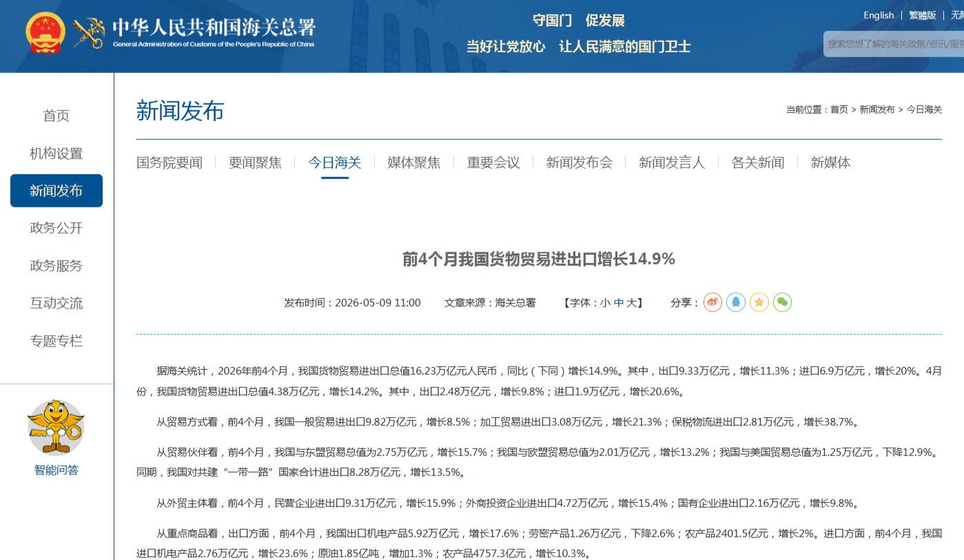Go to 首页 in left sidebar
Viewport: 964px width, 560px height.
[x=57, y=116]
